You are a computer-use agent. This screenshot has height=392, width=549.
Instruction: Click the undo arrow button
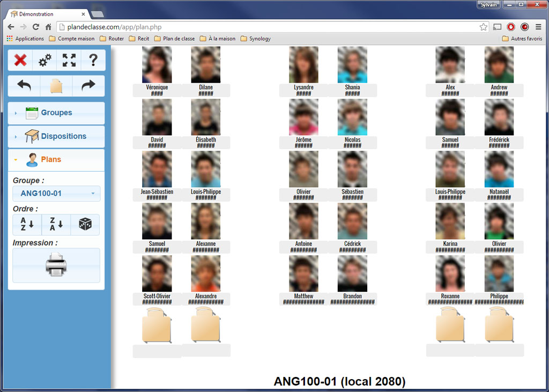click(24, 86)
